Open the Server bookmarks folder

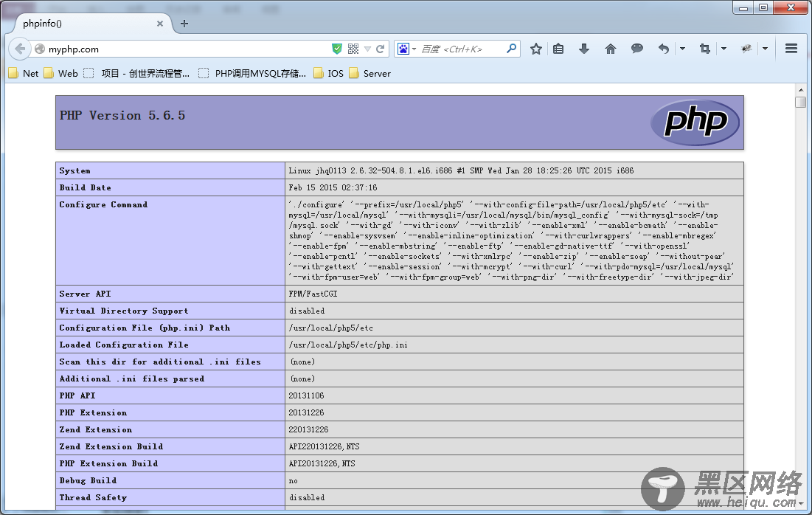click(x=369, y=73)
